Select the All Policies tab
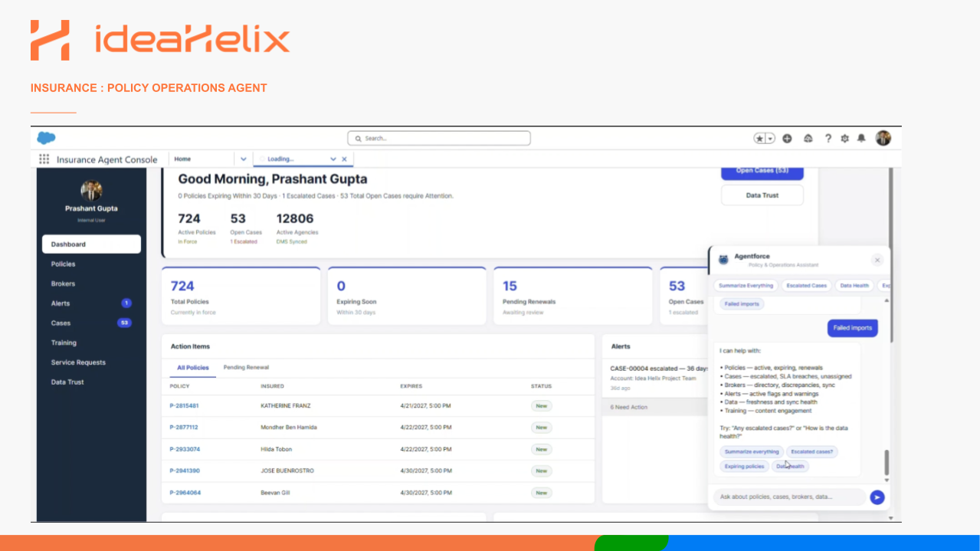This screenshot has height=551, width=980. point(193,368)
